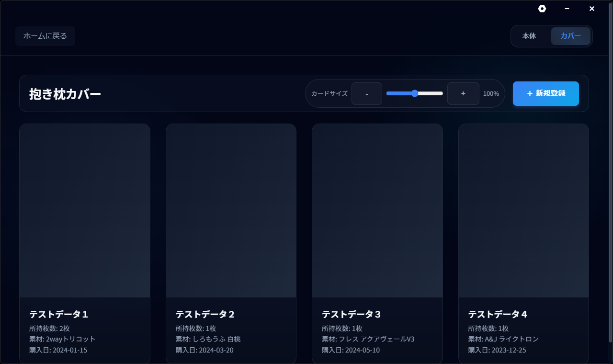Screen dimensions: 613x364
Task: Click the 100% card size readout
Action: pyautogui.click(x=491, y=94)
